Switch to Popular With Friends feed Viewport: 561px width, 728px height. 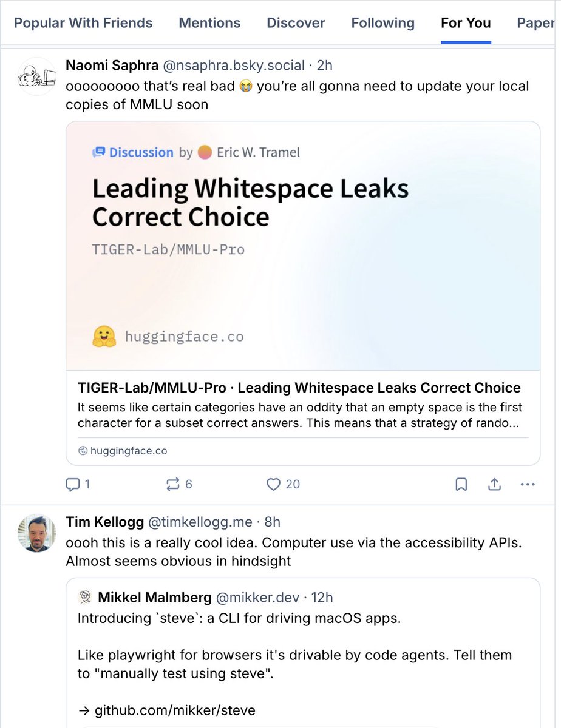83,23
